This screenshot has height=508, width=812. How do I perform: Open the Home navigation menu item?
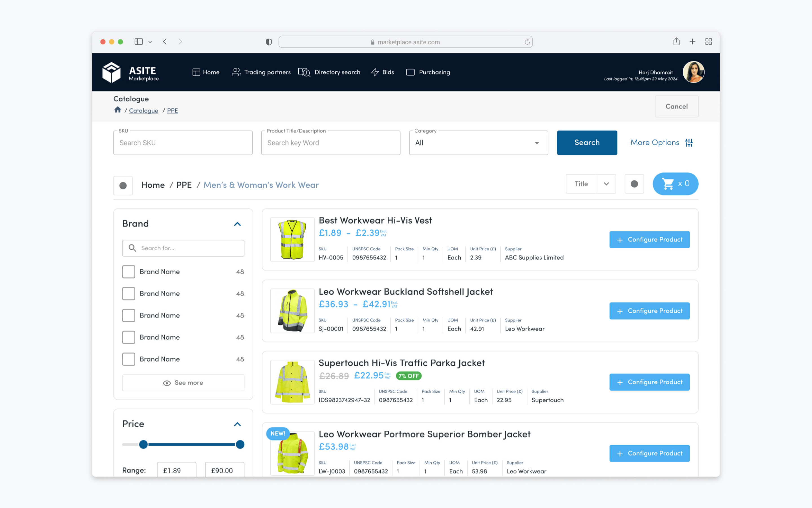click(x=206, y=72)
